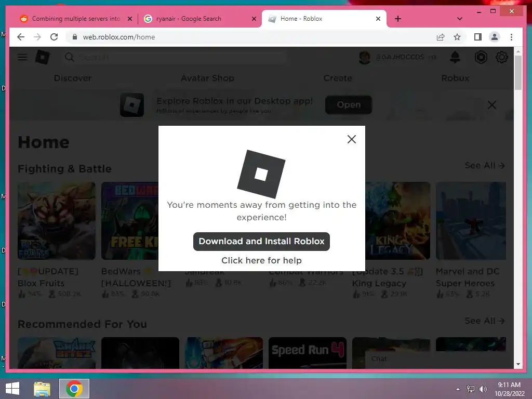Click the Roblox logo icon in header
Image resolution: width=532 pixels, height=399 pixels.
(x=43, y=57)
